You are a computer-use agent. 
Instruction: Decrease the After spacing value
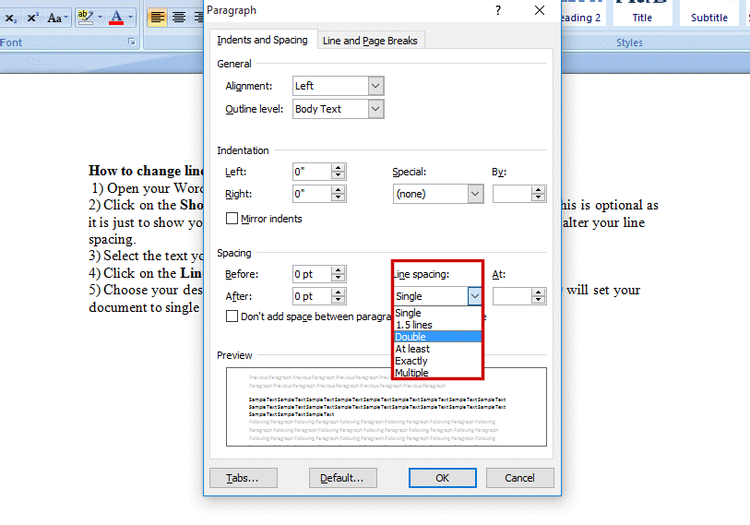(338, 300)
